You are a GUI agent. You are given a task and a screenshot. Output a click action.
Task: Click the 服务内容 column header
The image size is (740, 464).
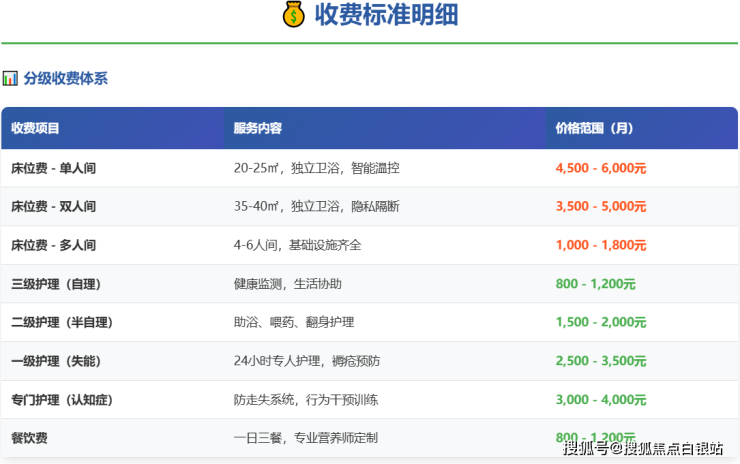point(257,129)
